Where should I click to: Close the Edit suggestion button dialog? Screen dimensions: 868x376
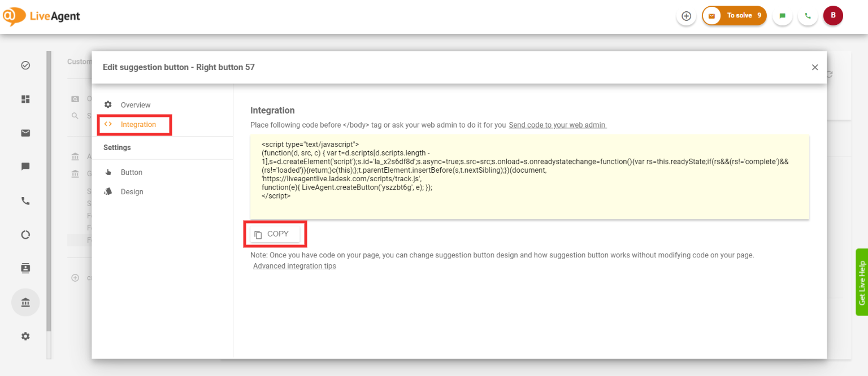[815, 67]
